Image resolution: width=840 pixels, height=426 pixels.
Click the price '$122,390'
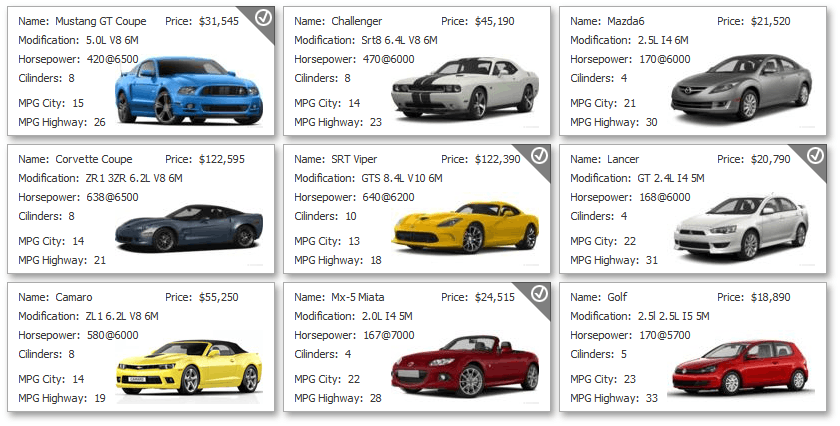(498, 159)
